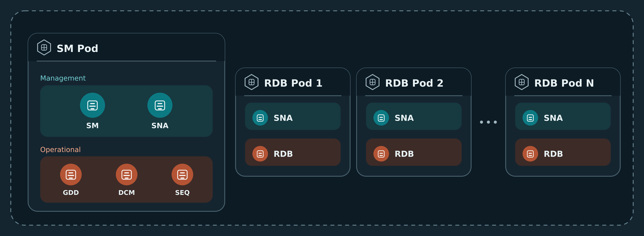Screen dimensions: 644x236
Task: Select the SNA icon in Management group
Action: [160, 105]
